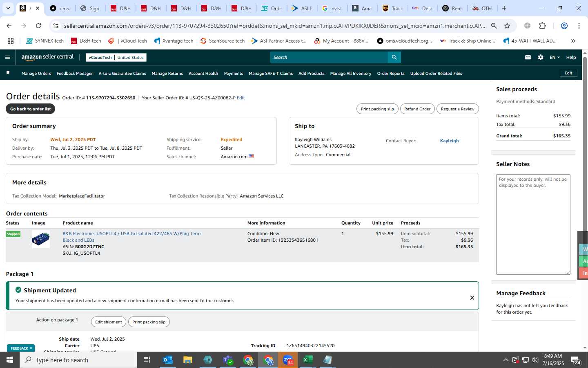Open Manage SAFE-T Claims
The width and height of the screenshot is (588, 368).
tap(271, 74)
